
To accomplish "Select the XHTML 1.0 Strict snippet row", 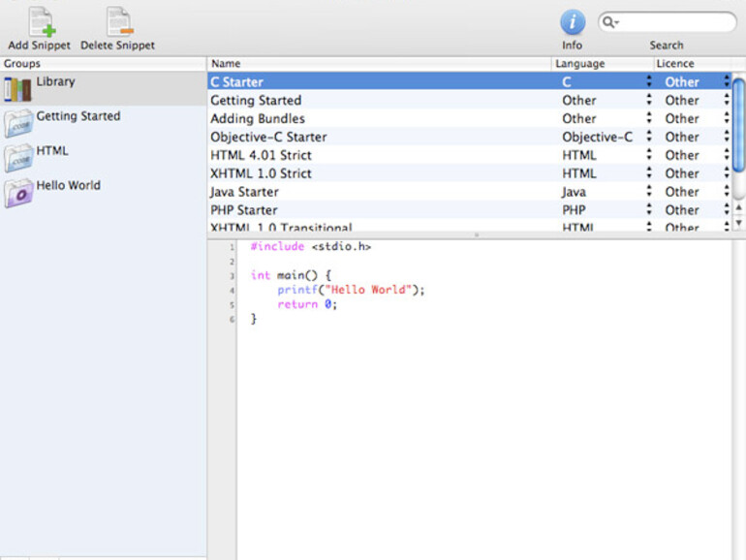I will [x=262, y=173].
